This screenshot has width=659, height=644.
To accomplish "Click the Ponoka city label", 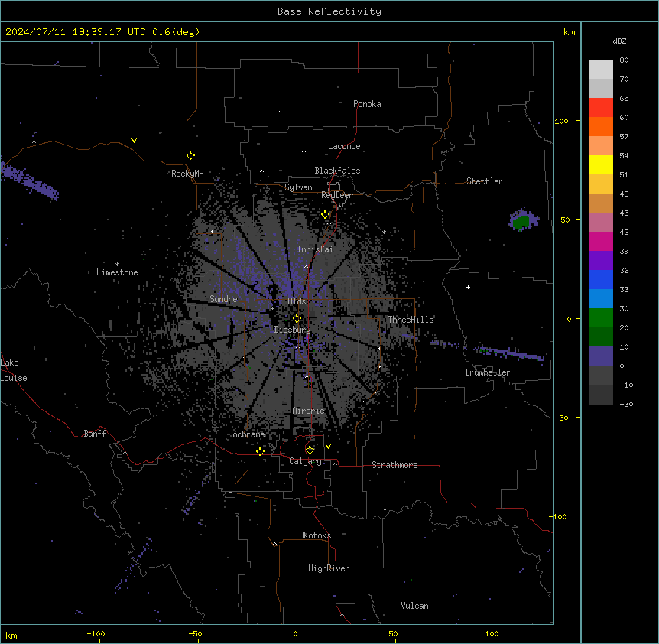I will 367,104.
